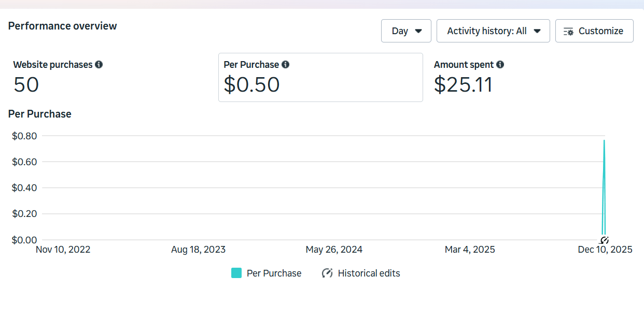Click the teal spike peak on the chart
644x320 pixels.
coord(604,141)
